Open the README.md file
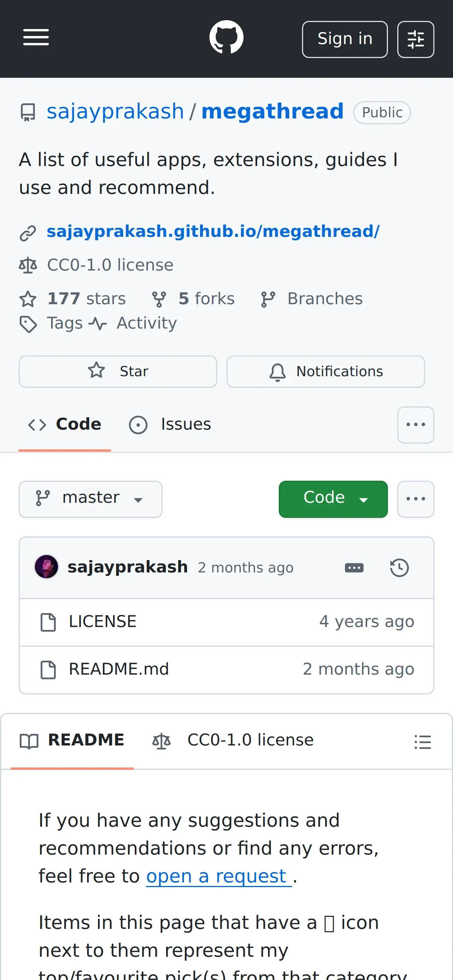This screenshot has height=980, width=453. pos(119,669)
